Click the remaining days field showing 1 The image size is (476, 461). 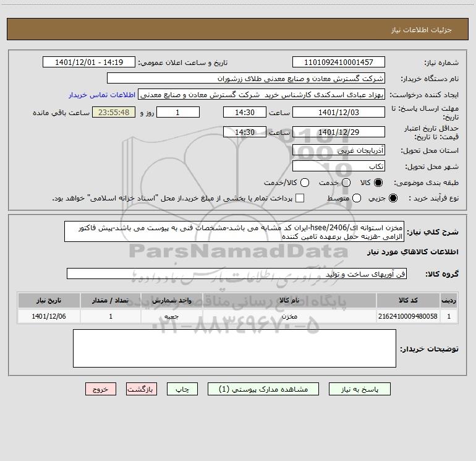178,112
